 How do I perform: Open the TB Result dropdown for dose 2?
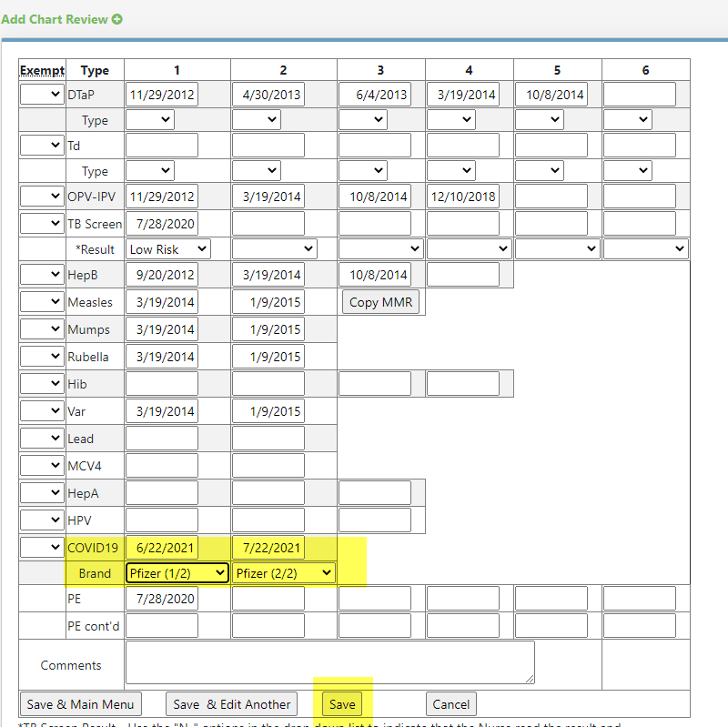[x=275, y=249]
